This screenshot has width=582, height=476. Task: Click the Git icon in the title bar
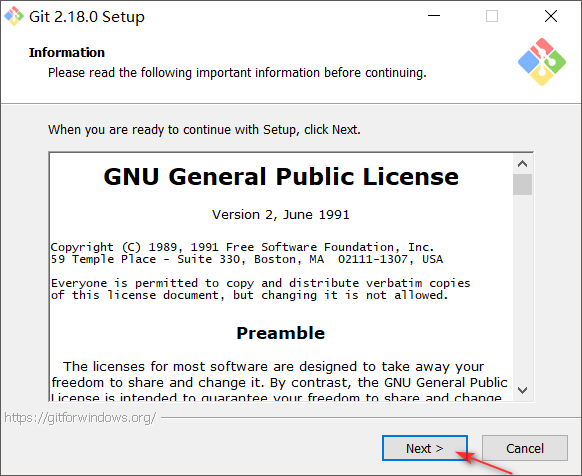pos(14,16)
